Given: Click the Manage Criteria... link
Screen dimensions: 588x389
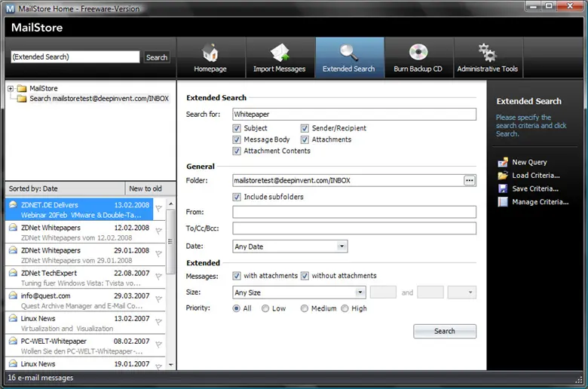Looking at the screenshot, I should click(541, 202).
